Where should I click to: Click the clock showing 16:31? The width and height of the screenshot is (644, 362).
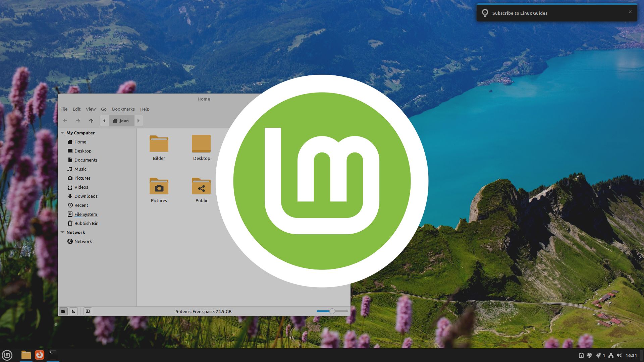pos(631,355)
